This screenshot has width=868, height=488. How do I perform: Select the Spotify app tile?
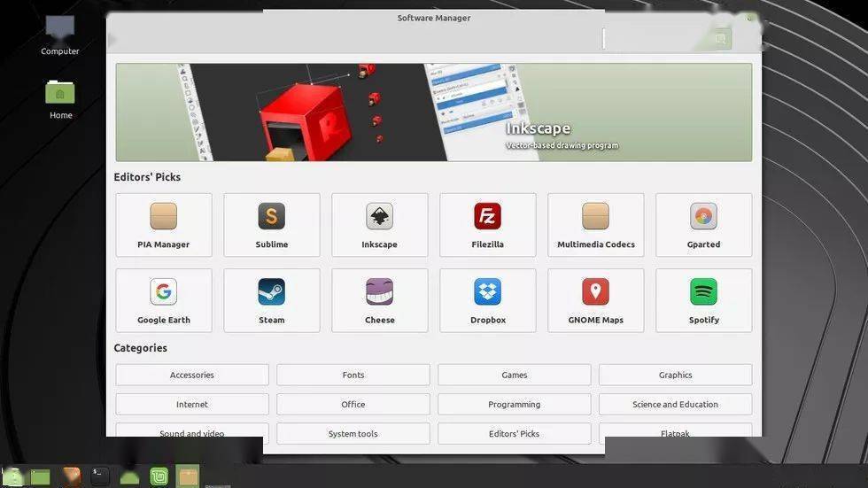[703, 300]
